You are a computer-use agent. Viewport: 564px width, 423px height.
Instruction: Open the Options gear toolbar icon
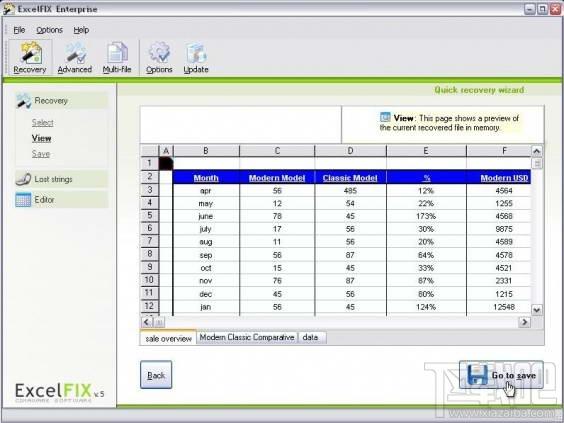pos(159,58)
